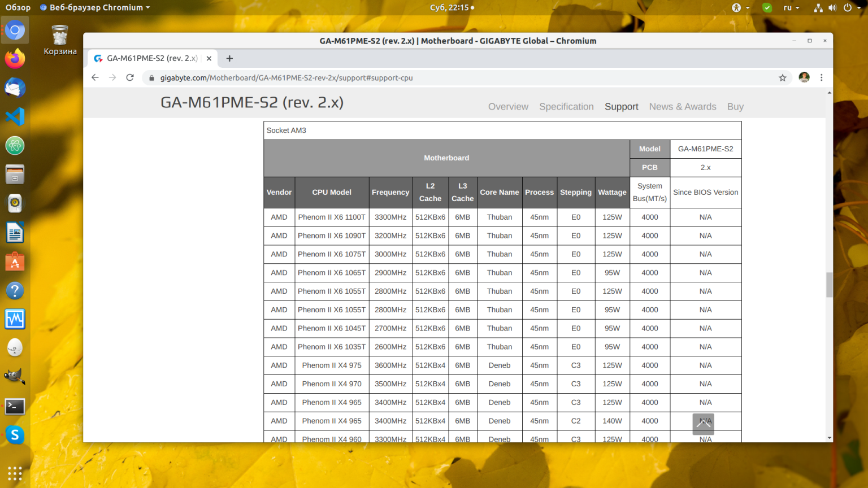Screen dimensions: 868x488
Task: Click the back-to-top arrow button
Action: [704, 424]
